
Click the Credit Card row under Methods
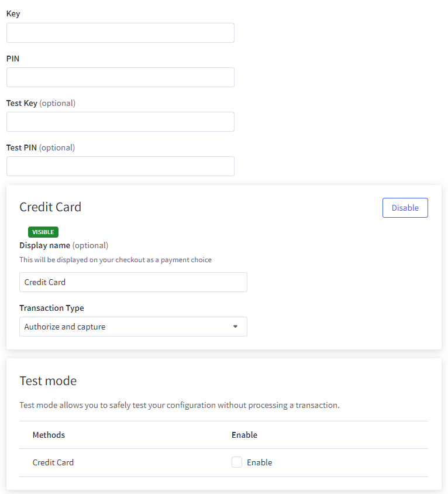53,462
